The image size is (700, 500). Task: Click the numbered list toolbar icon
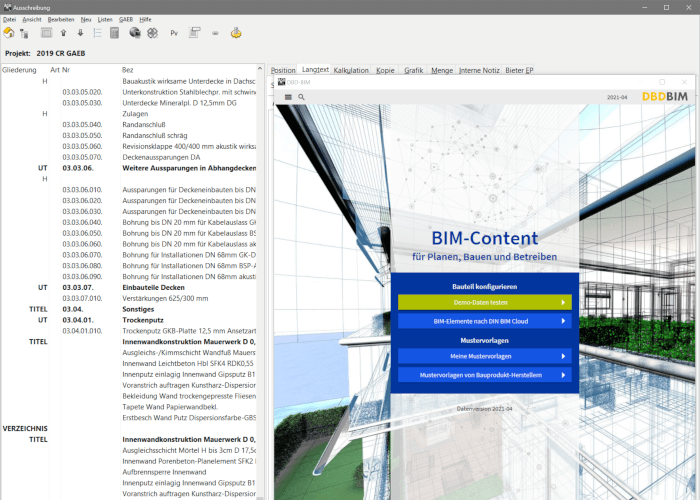coord(97,33)
